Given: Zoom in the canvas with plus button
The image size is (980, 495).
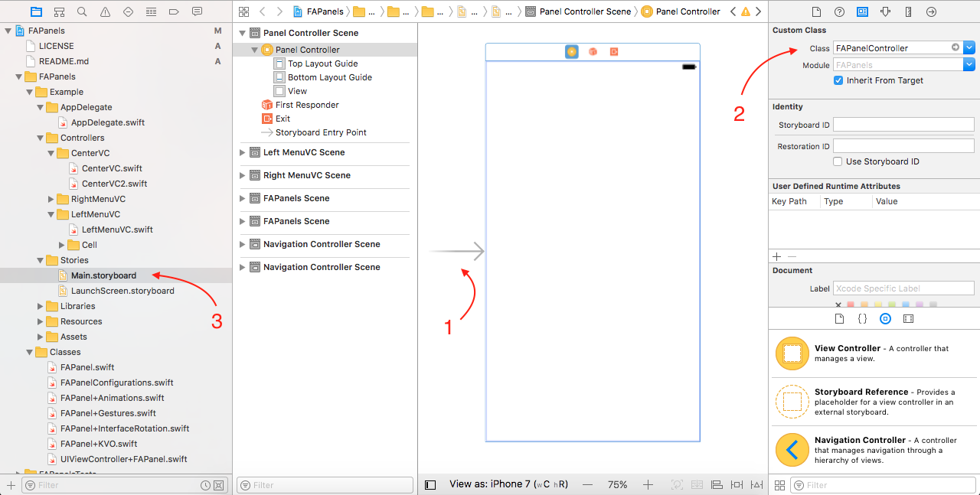Looking at the screenshot, I should tap(648, 484).
